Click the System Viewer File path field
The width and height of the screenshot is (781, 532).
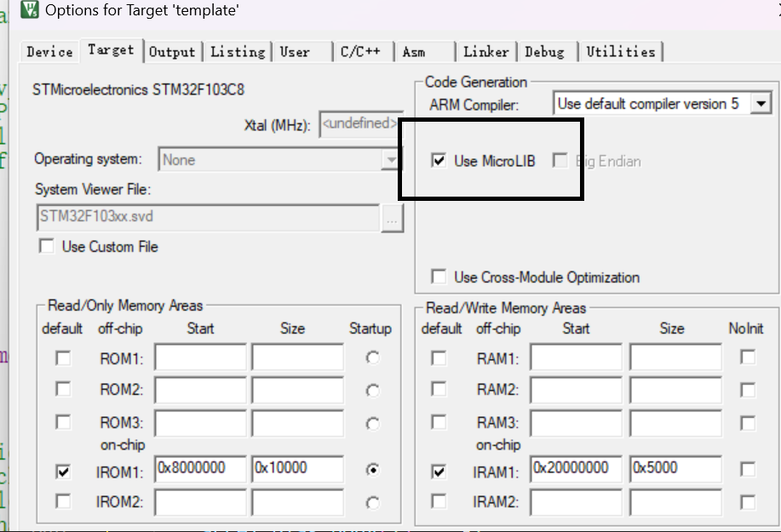click(208, 217)
